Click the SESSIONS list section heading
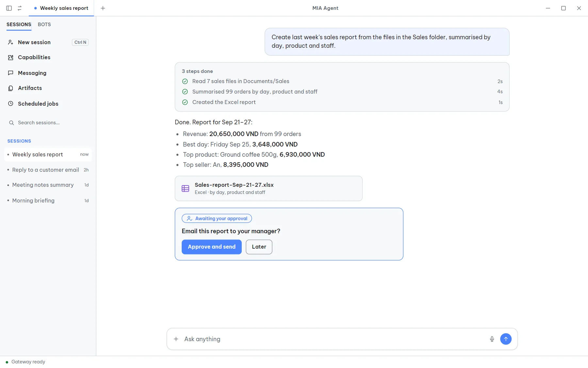 click(x=19, y=141)
